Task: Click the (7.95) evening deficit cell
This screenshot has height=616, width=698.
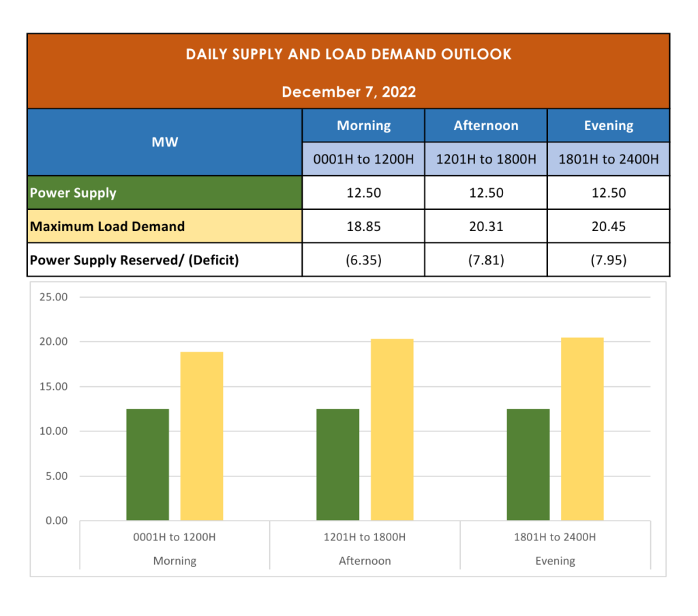Action: tap(608, 260)
